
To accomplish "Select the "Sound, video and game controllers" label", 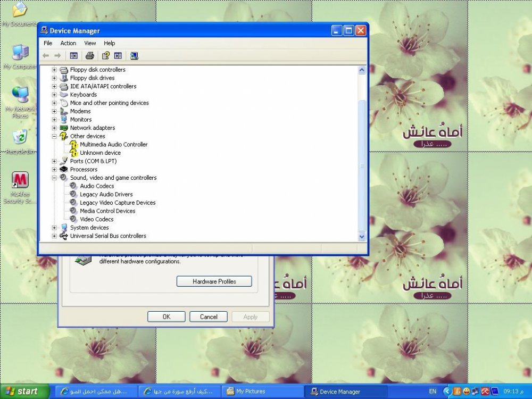I will coord(113,178).
